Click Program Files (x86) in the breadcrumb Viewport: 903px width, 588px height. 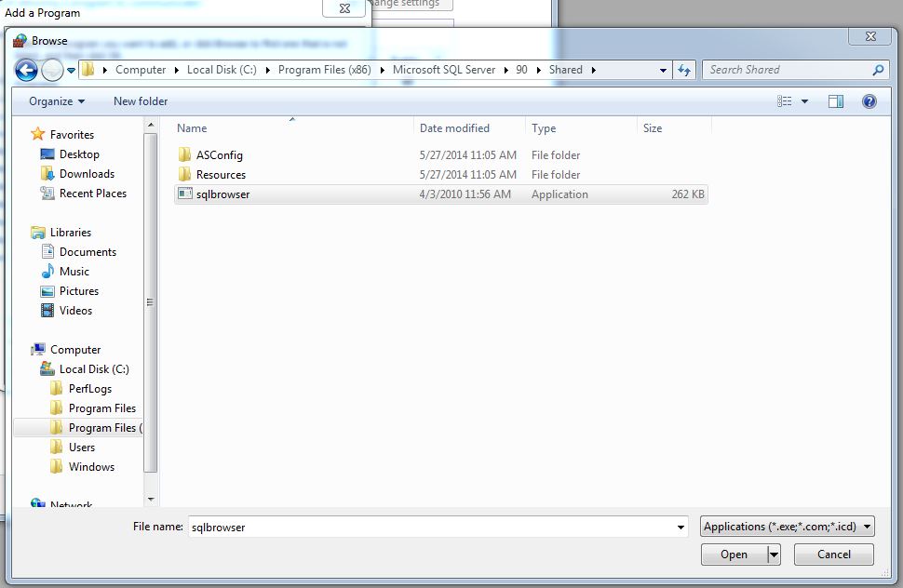pyautogui.click(x=325, y=70)
